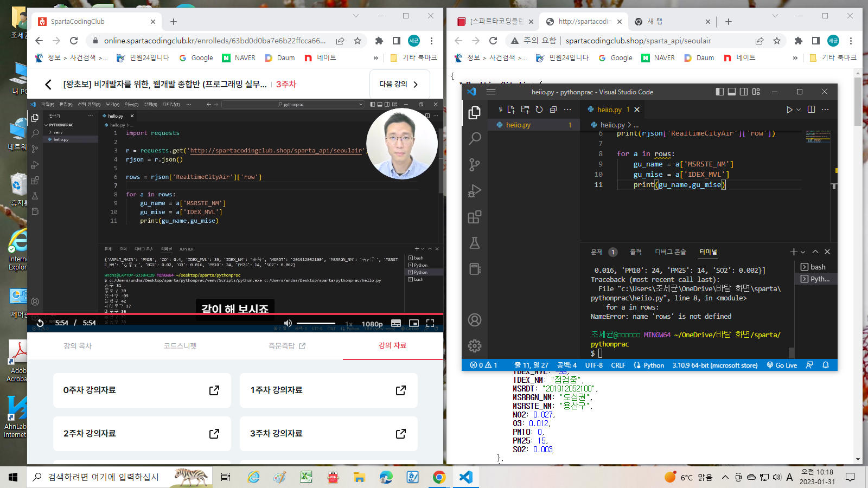Open 1주차 강의자료 link
868x488 pixels.
[x=329, y=390]
